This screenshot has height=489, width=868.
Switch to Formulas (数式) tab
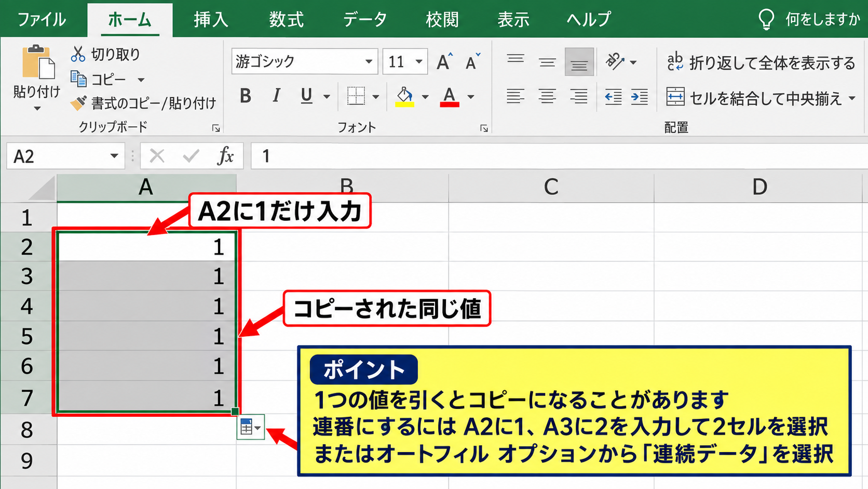(x=286, y=20)
